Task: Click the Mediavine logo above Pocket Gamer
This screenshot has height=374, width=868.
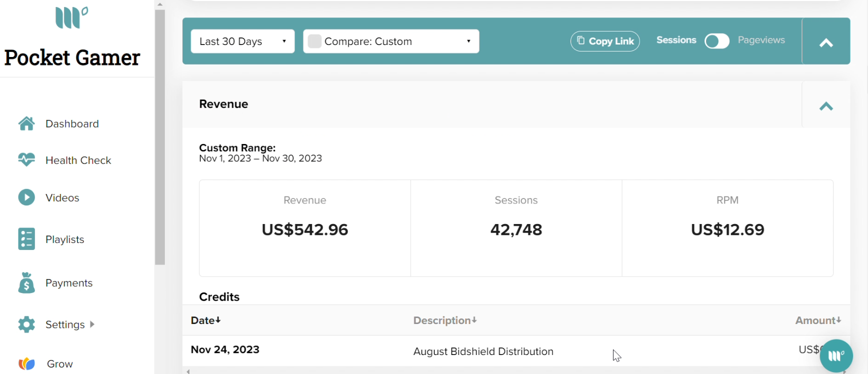Action: pyautogui.click(x=71, y=17)
